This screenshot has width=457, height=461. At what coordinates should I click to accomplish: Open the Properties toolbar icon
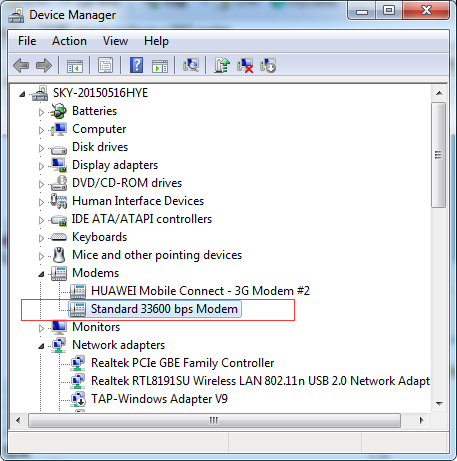tap(105, 65)
